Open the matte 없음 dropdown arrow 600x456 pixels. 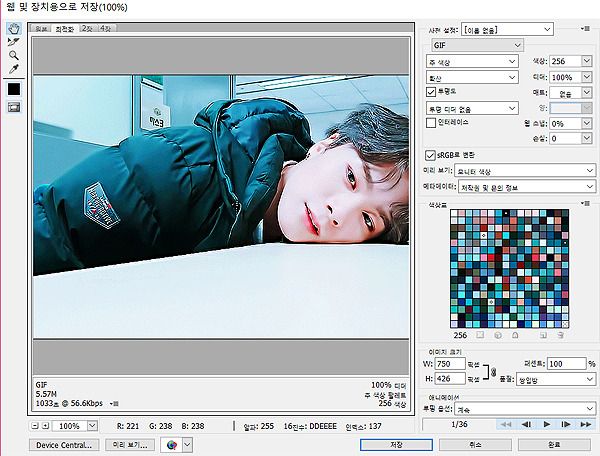(587, 92)
